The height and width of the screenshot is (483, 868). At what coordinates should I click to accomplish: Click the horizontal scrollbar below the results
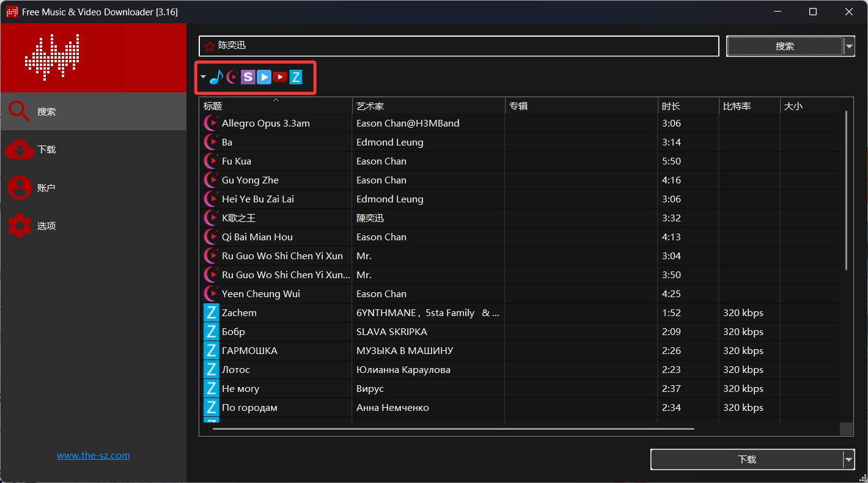[453, 429]
